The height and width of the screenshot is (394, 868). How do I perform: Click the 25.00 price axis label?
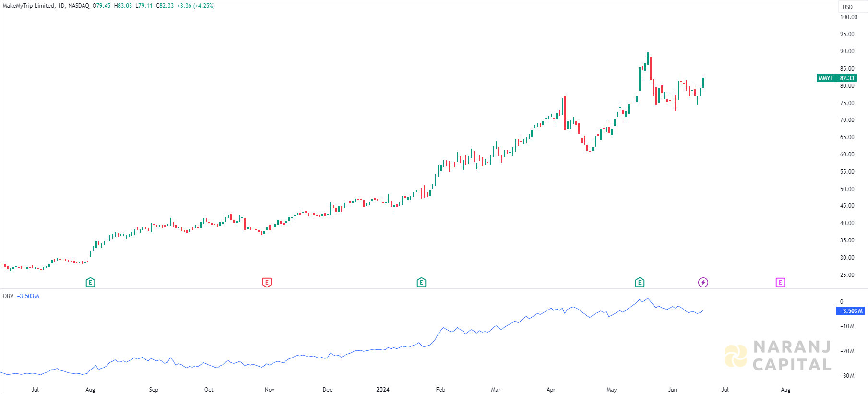coord(847,275)
